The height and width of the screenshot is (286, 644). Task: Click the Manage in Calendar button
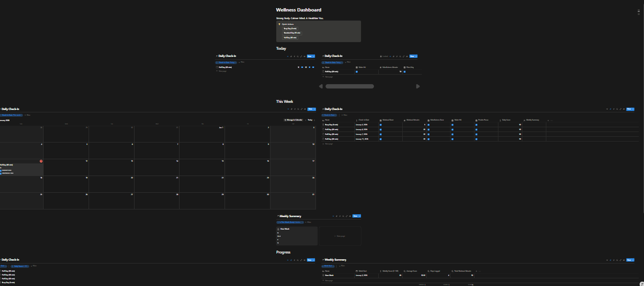pos(294,120)
